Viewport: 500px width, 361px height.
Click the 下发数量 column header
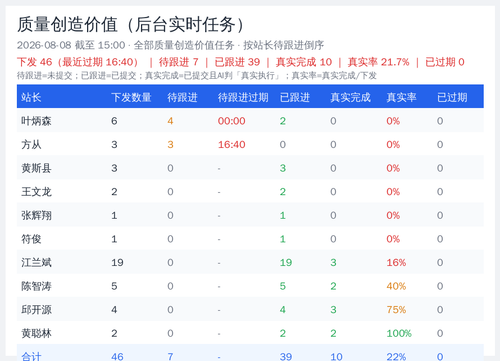[x=131, y=97]
